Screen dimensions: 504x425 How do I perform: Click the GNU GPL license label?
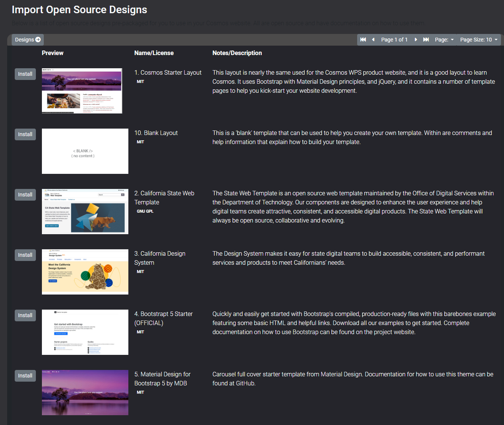pos(145,211)
